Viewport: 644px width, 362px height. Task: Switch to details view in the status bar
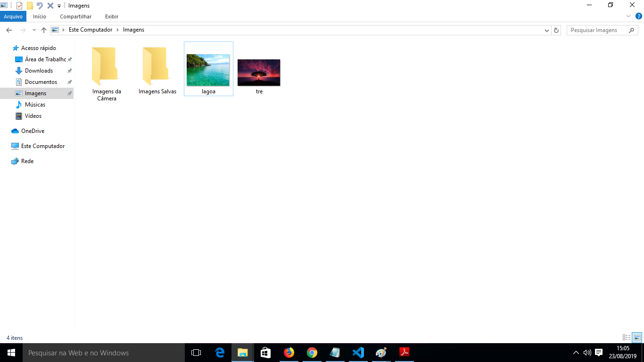point(627,337)
